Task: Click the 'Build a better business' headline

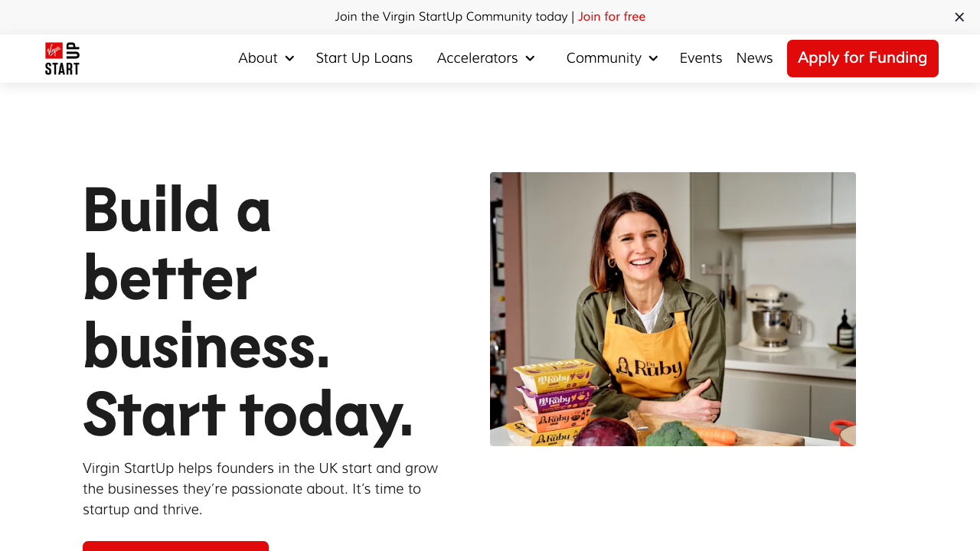Action: coord(249,311)
